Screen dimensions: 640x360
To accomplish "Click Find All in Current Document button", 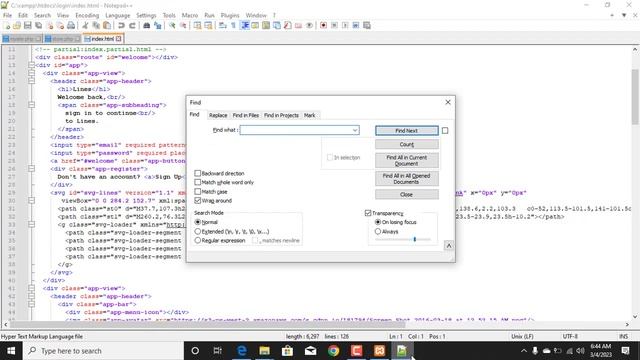I will click(x=407, y=160).
